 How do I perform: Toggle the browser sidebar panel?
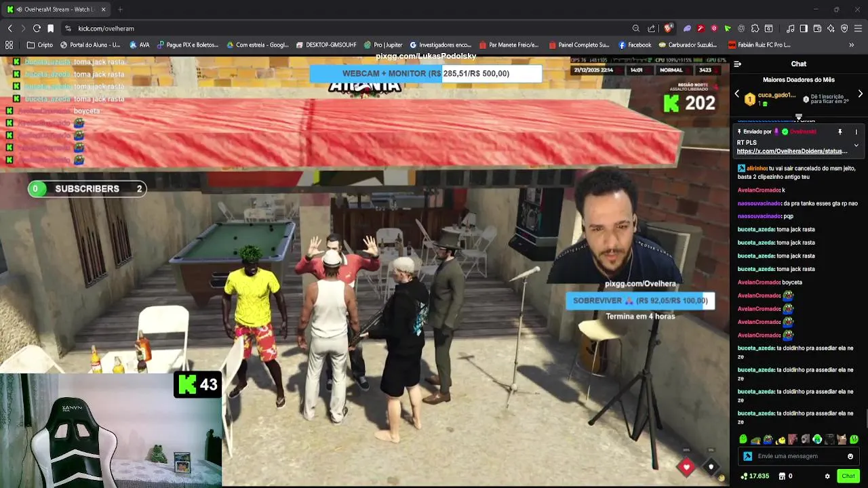click(x=804, y=28)
